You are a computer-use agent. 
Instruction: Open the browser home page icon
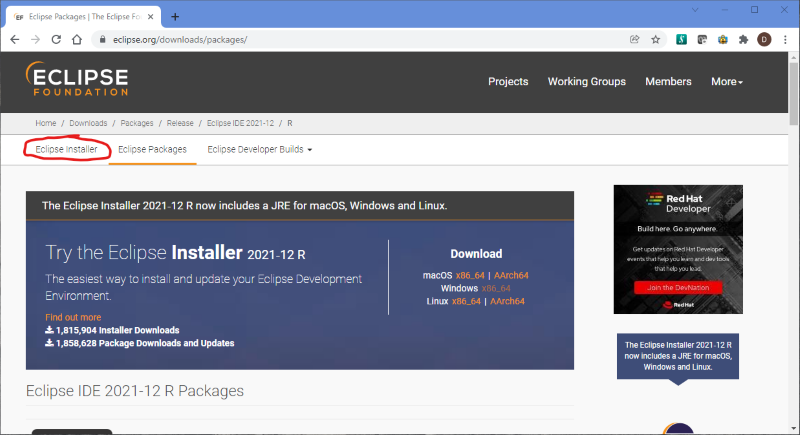[77, 39]
